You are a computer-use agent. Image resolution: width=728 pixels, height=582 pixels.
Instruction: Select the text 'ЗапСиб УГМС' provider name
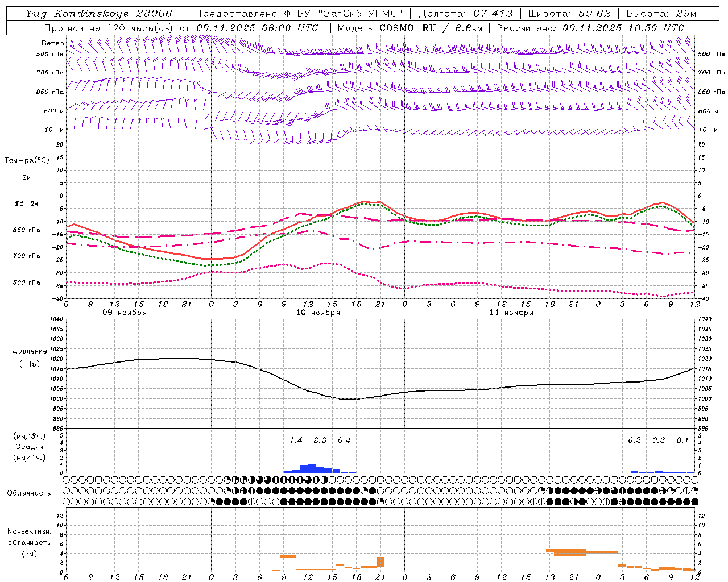(x=360, y=14)
